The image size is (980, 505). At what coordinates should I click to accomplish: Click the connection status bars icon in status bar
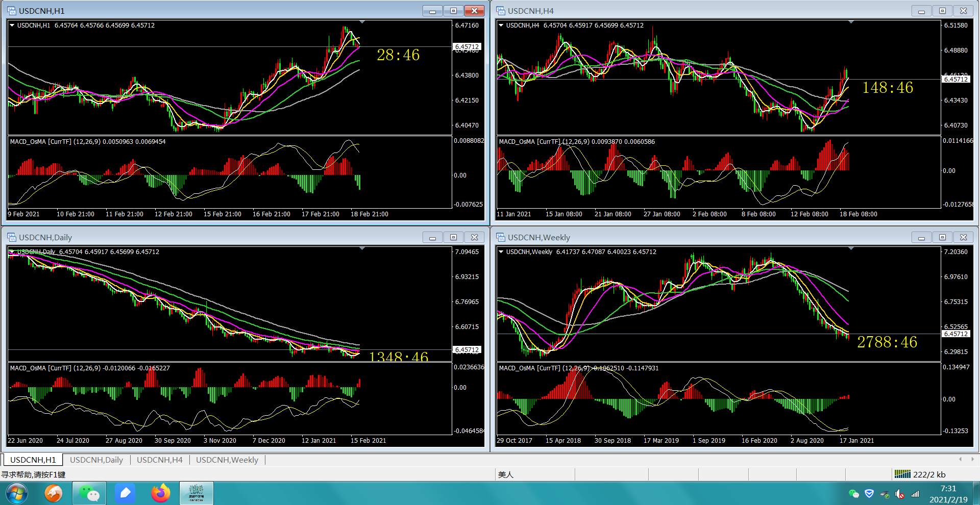click(x=902, y=474)
